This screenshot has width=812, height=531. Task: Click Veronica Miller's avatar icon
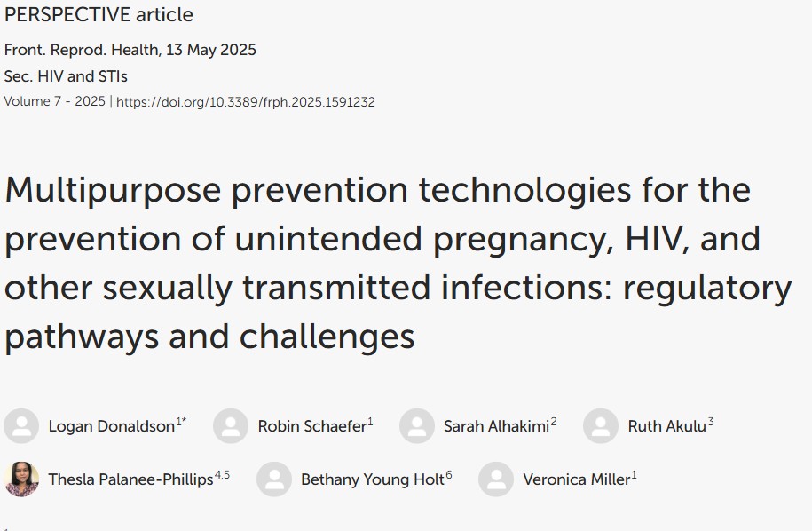click(496, 479)
